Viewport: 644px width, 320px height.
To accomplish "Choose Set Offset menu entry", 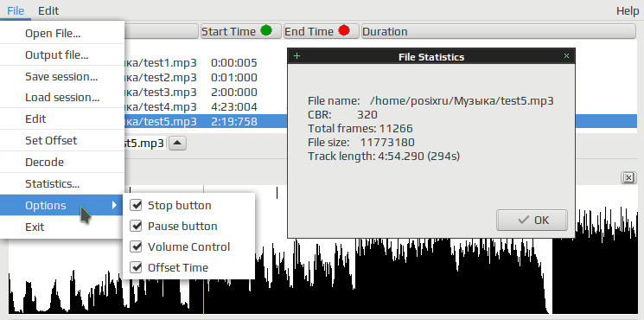I will [x=62, y=141].
